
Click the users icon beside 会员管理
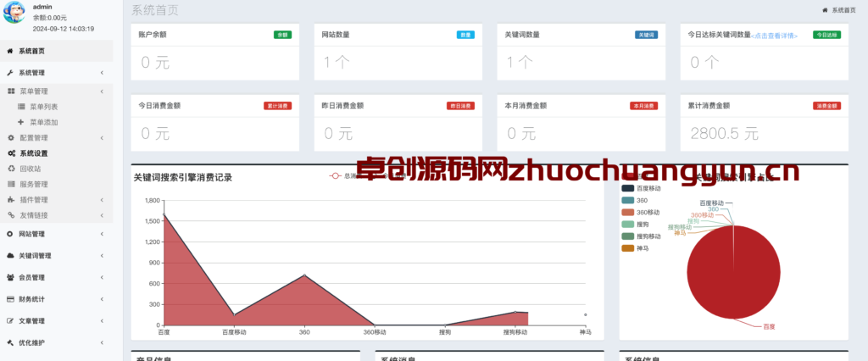10,277
